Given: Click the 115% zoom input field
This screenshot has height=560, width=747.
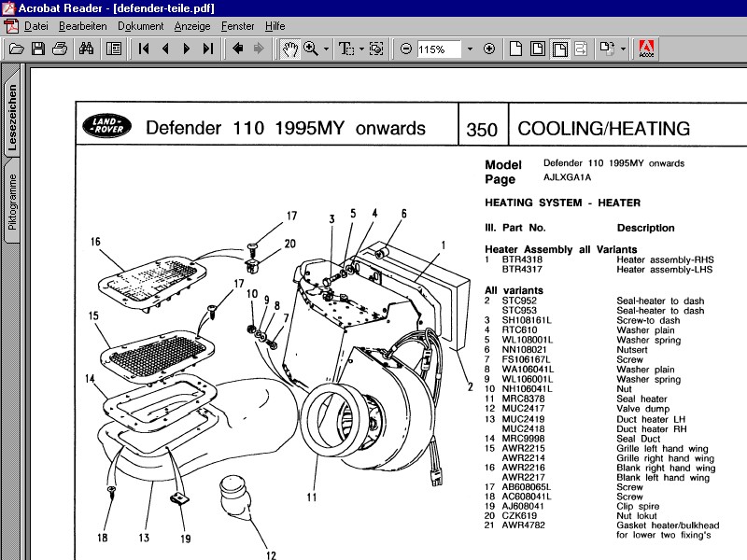Looking at the screenshot, I should [439, 49].
